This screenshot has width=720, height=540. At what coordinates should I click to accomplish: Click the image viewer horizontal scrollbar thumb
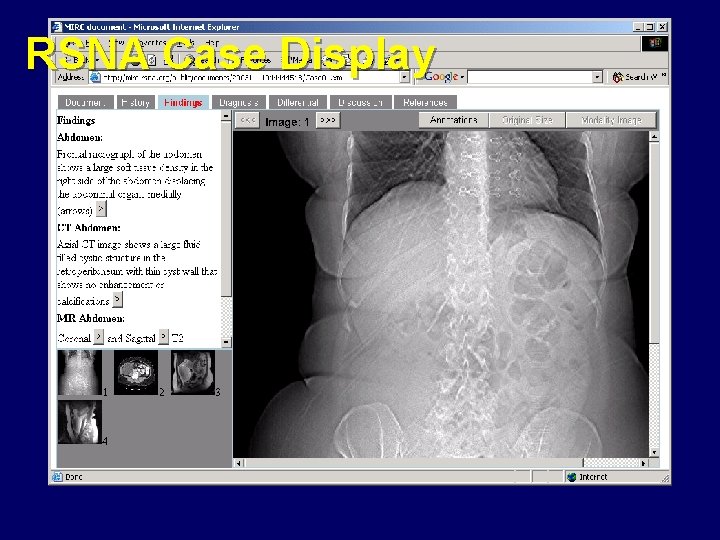(x=413, y=463)
